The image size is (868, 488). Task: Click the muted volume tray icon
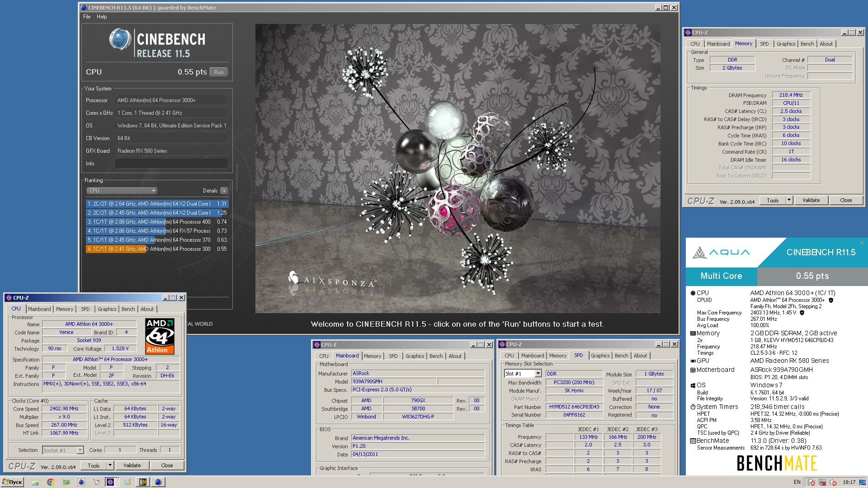coord(832,482)
